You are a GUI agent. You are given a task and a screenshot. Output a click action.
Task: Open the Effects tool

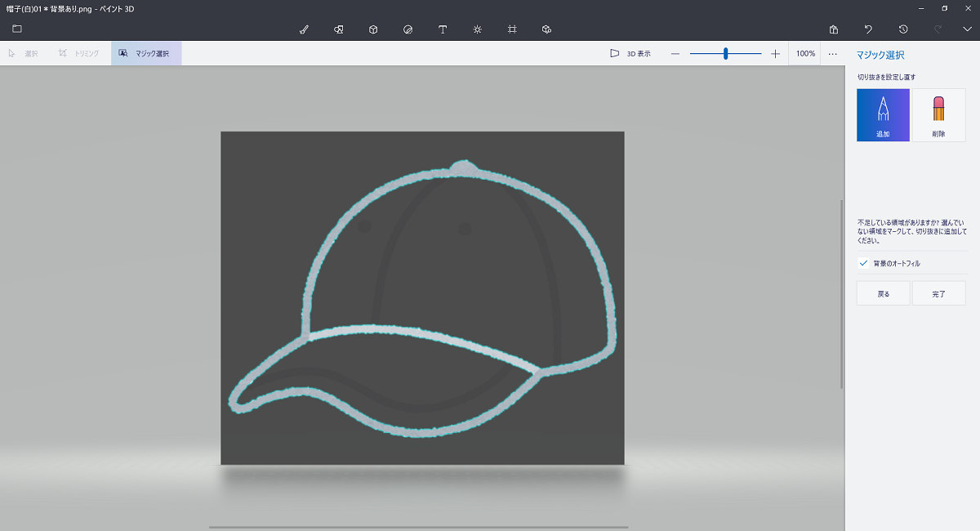(478, 29)
